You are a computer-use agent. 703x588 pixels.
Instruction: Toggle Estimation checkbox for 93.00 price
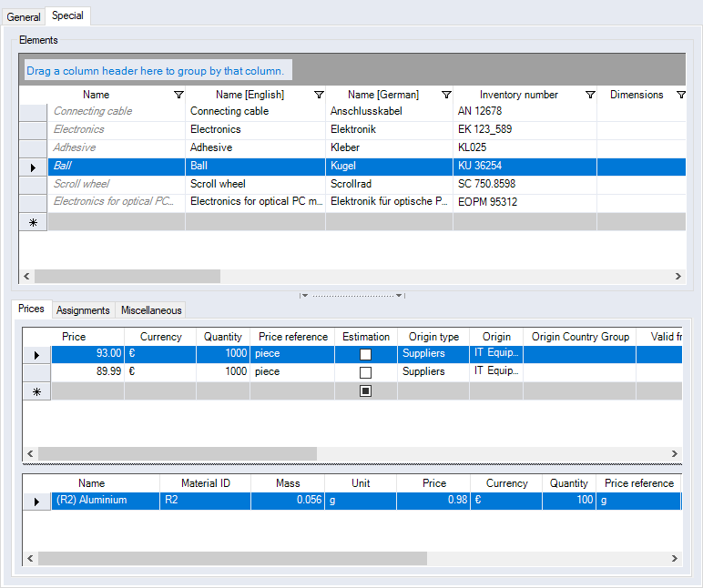[x=365, y=354]
